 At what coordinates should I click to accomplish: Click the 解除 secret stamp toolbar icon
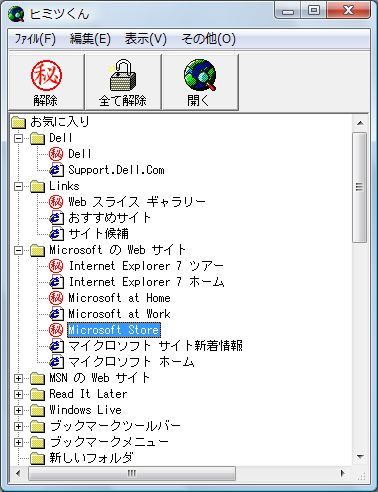coord(46,76)
